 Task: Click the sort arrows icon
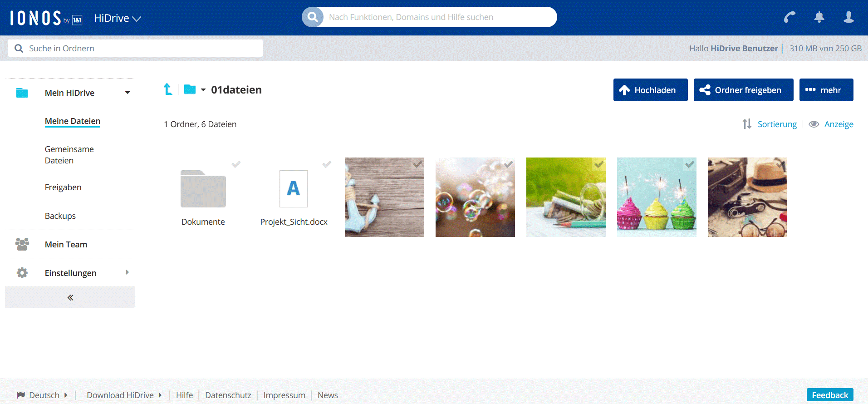coord(747,124)
